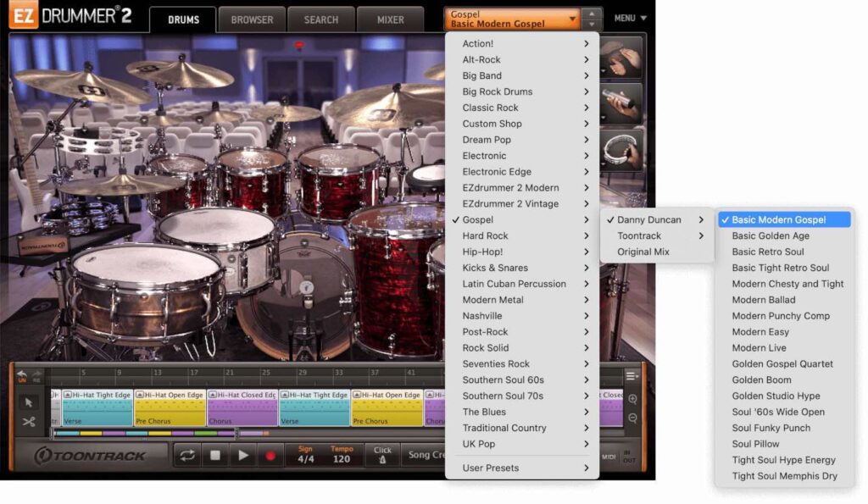Choose the Tight Soul Memphis Dry preset
This screenshot has width=868, height=504.
click(x=784, y=476)
